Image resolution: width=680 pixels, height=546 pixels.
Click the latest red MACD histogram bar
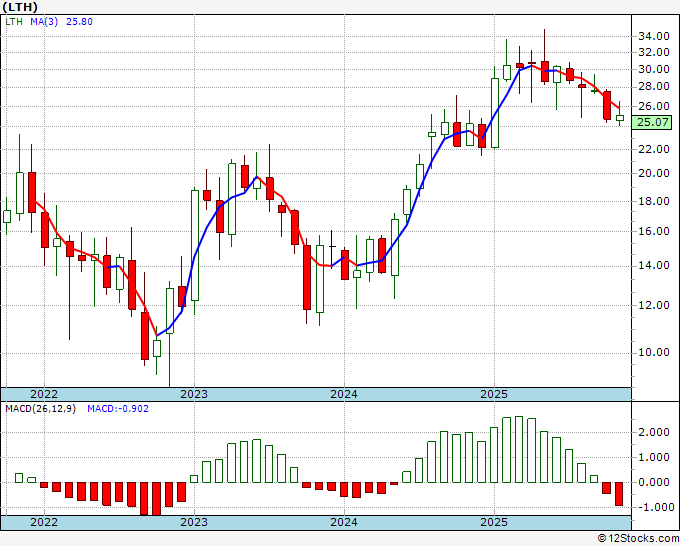(619, 494)
